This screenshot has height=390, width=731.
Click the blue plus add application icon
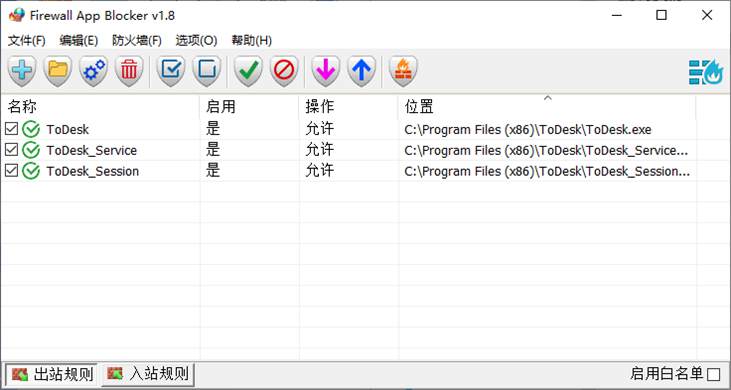pos(21,71)
